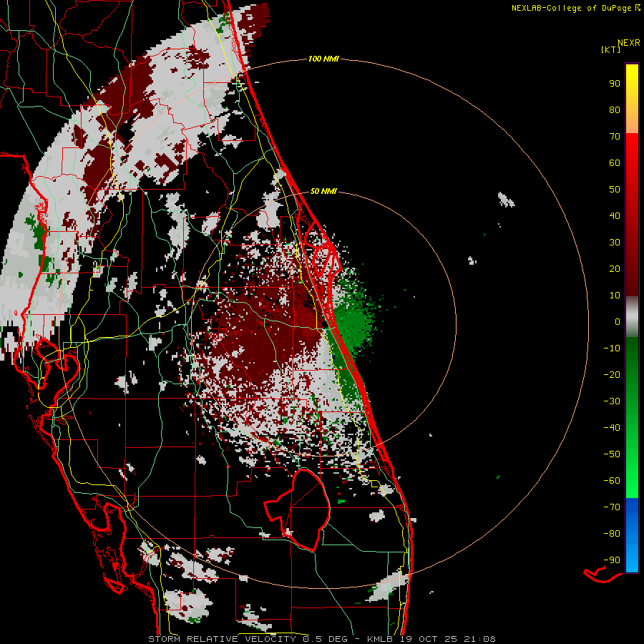This screenshot has height=644, width=644.
Task: Select the 80 value on velocity scale
Action: pos(615,109)
